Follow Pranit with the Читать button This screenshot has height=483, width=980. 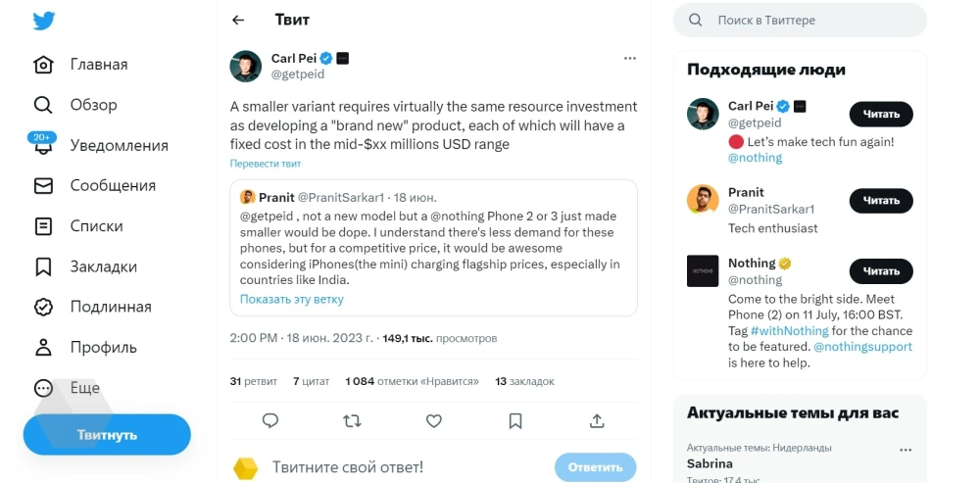coord(880,201)
